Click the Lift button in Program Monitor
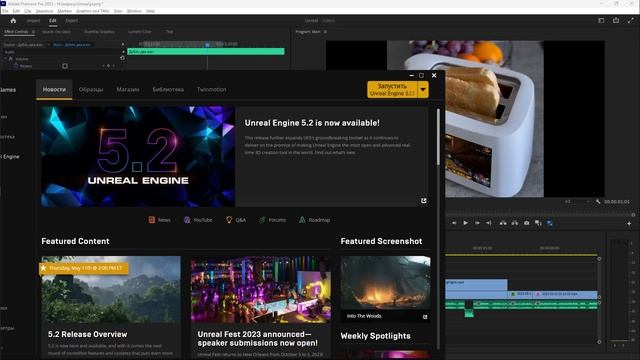The width and height of the screenshot is (640, 360). point(503,223)
